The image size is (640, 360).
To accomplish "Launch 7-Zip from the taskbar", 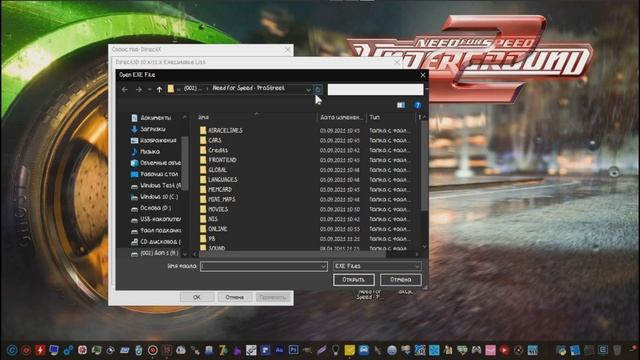I will [223, 350].
